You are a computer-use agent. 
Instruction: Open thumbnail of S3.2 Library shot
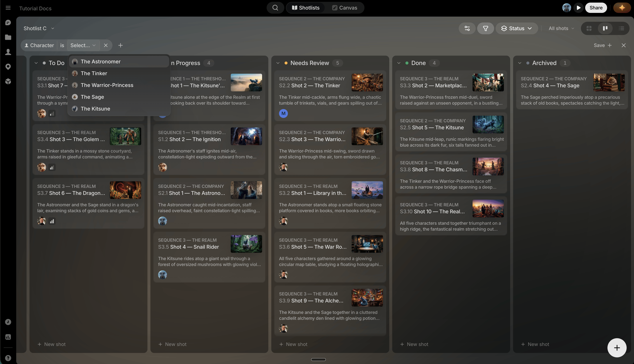click(x=367, y=190)
